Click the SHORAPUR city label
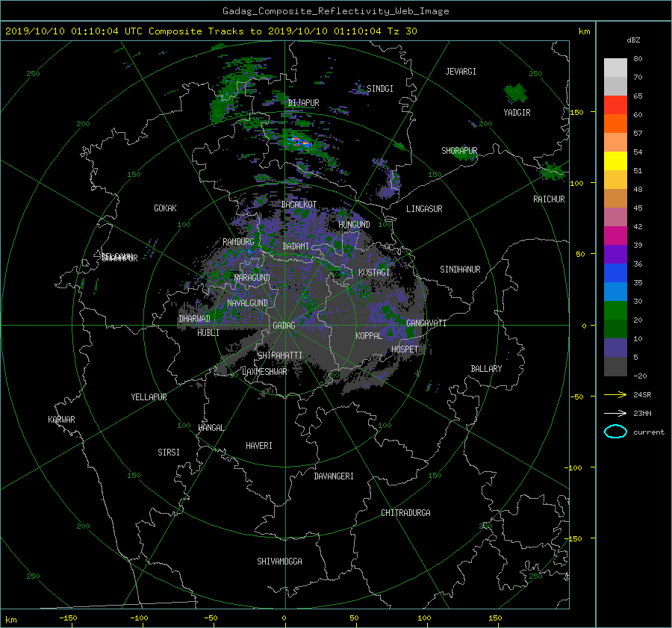Viewport: 672px width, 628px height. (459, 151)
